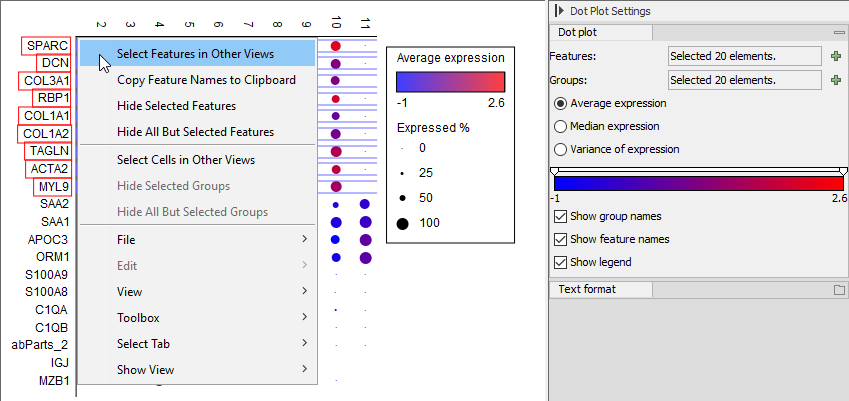Choose Copy Feature Names to Clipboard
The image size is (849, 401).
197,80
